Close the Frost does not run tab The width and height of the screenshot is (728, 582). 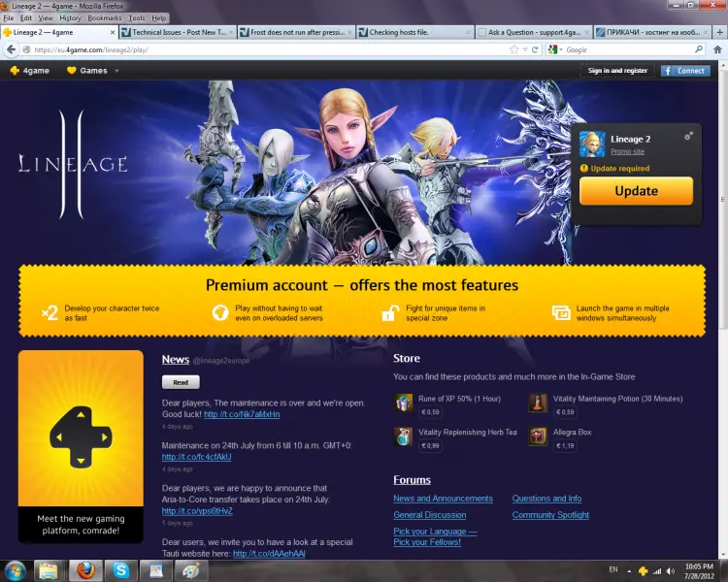(349, 32)
